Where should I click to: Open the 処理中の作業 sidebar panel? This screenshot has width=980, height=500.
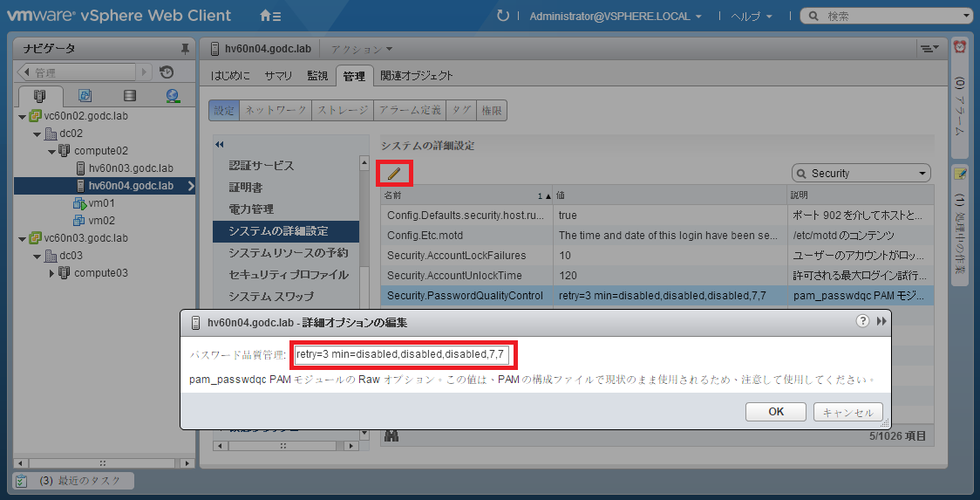tap(959, 227)
